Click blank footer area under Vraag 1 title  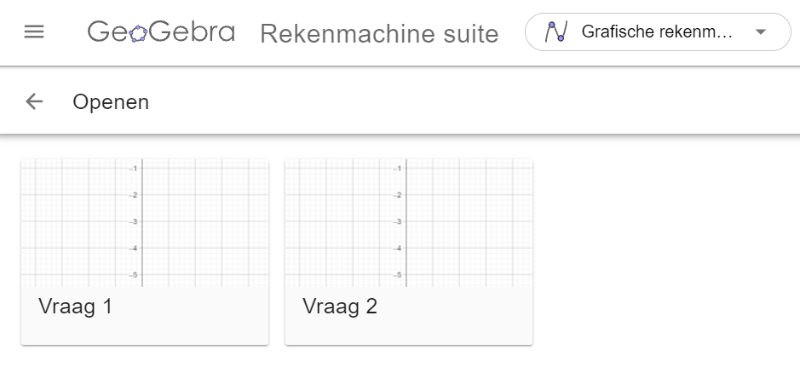point(145,332)
